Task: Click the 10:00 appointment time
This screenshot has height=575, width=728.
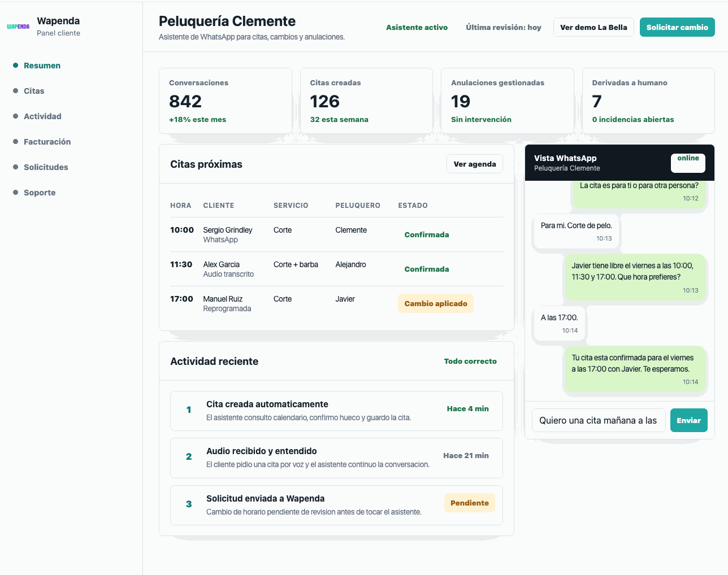Action: [x=182, y=230]
